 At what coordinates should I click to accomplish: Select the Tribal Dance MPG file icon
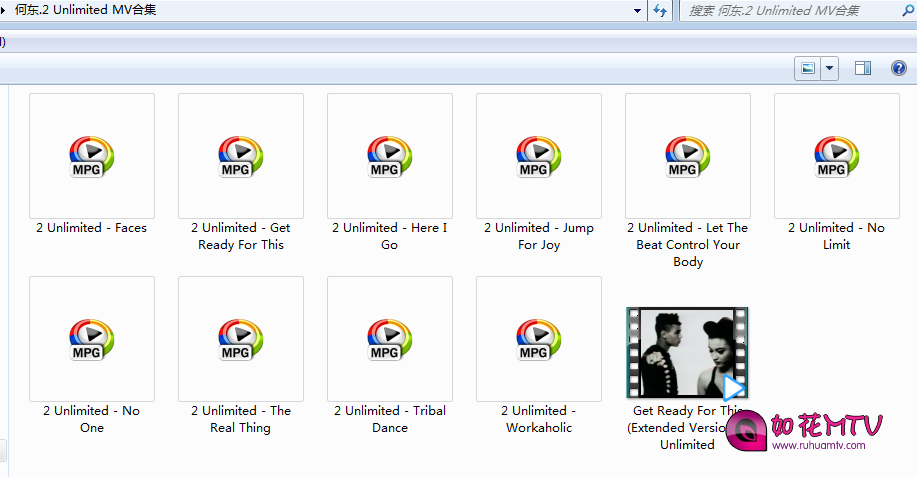(x=390, y=339)
